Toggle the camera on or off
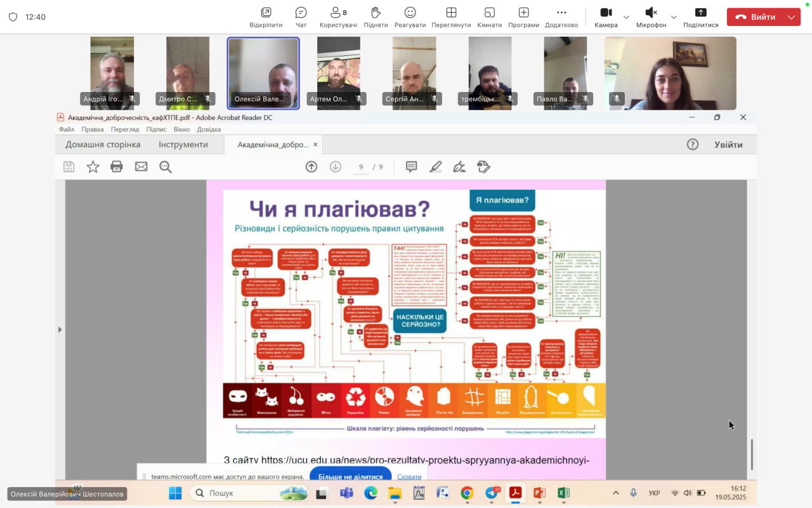 pos(606,17)
